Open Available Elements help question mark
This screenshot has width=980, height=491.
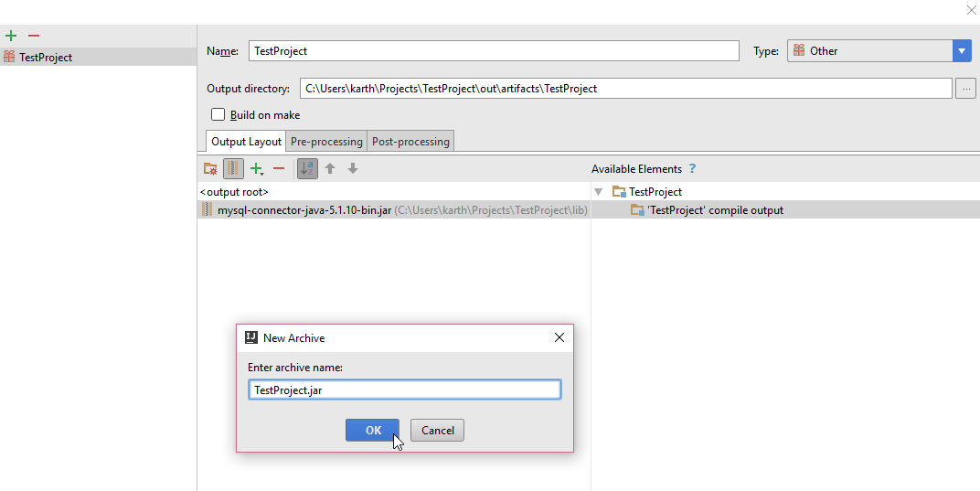[x=692, y=169]
